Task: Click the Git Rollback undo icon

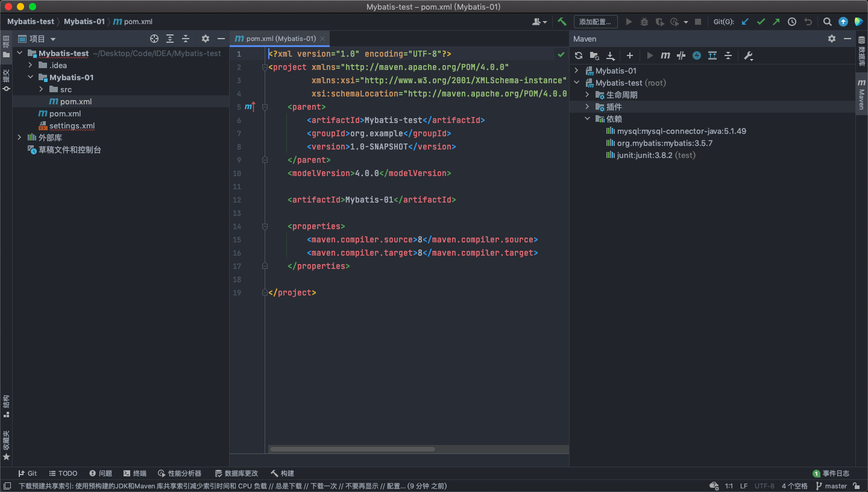Action: pos(808,22)
